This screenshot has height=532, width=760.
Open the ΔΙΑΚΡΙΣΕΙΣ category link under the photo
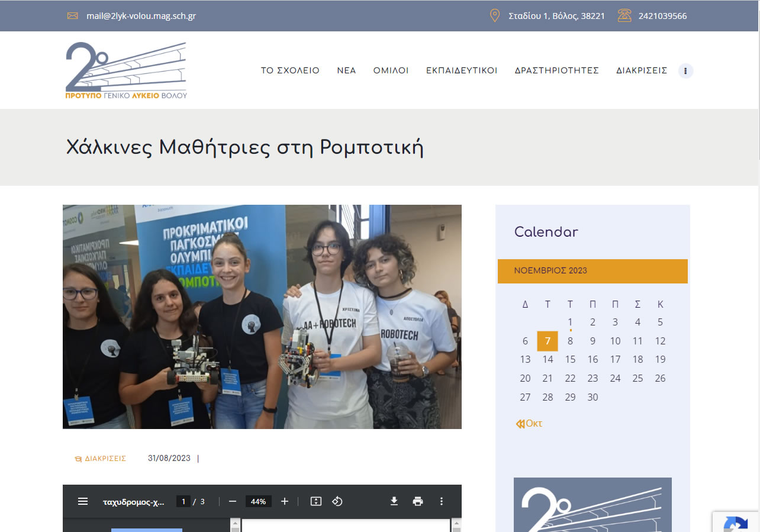click(105, 459)
